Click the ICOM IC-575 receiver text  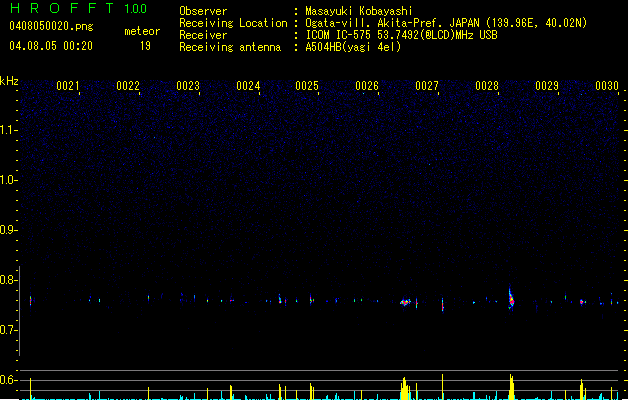[402, 35]
